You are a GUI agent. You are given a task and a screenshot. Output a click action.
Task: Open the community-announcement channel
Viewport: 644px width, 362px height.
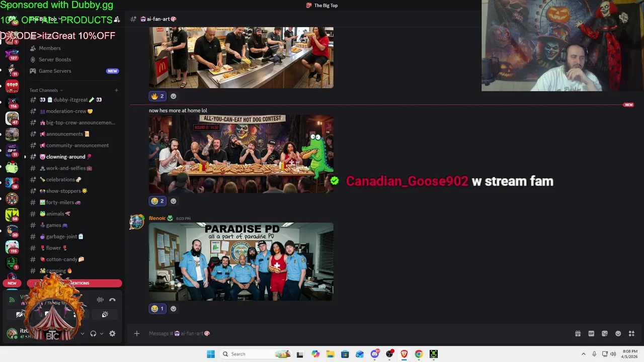coord(74,145)
